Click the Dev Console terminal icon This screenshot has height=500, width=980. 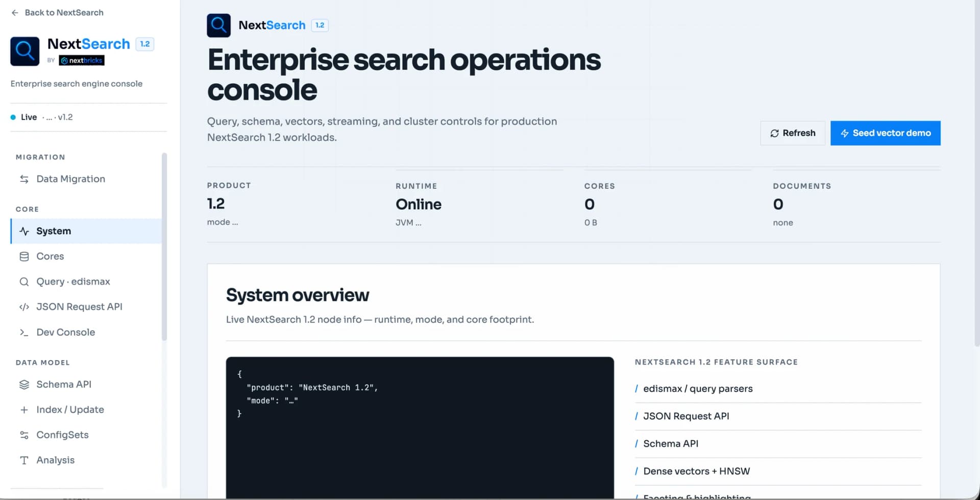pyautogui.click(x=24, y=332)
